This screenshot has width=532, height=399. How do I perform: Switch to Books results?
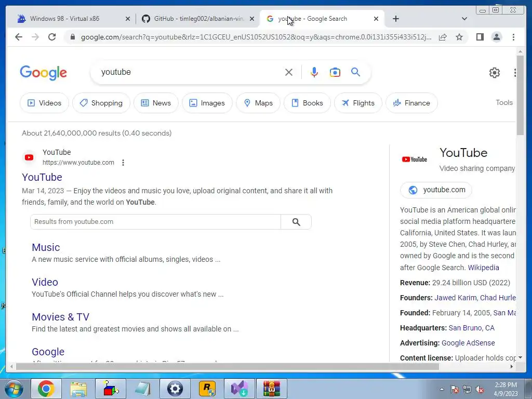click(307, 103)
